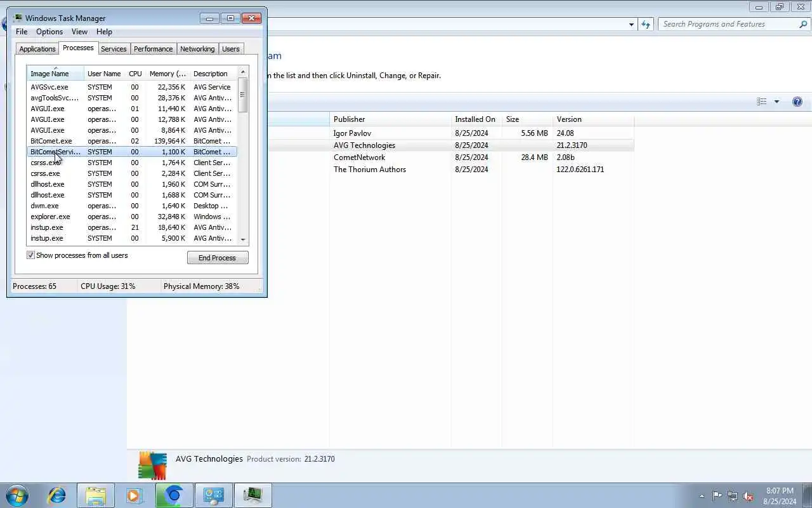Click the process list scrollbar thumb

pyautogui.click(x=242, y=95)
